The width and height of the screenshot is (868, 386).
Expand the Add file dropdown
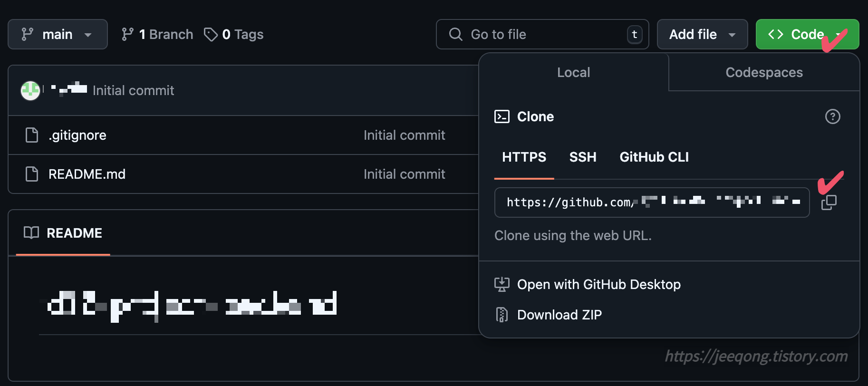coord(702,34)
